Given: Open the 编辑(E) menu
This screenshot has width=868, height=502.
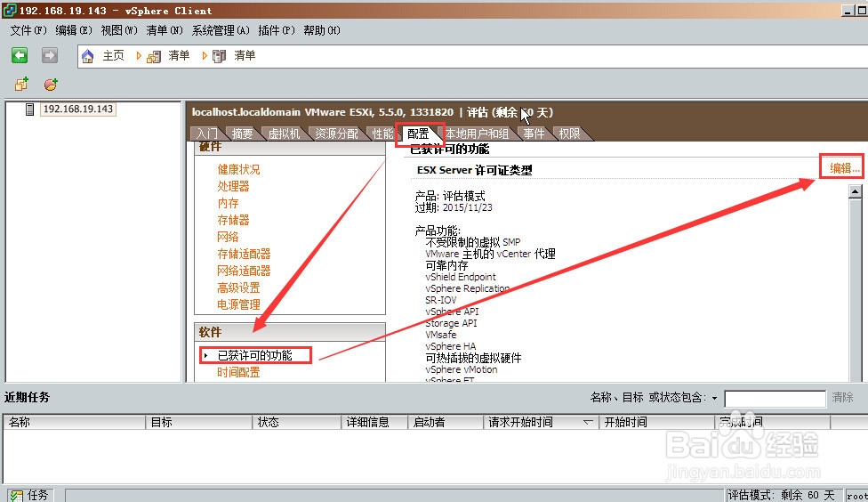Looking at the screenshot, I should point(74,30).
